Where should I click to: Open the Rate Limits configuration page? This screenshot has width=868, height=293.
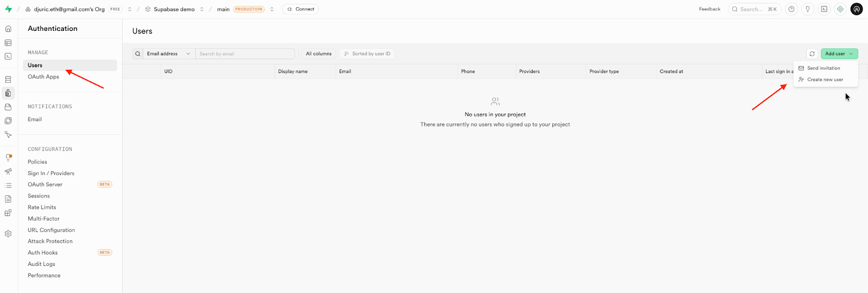(42, 207)
